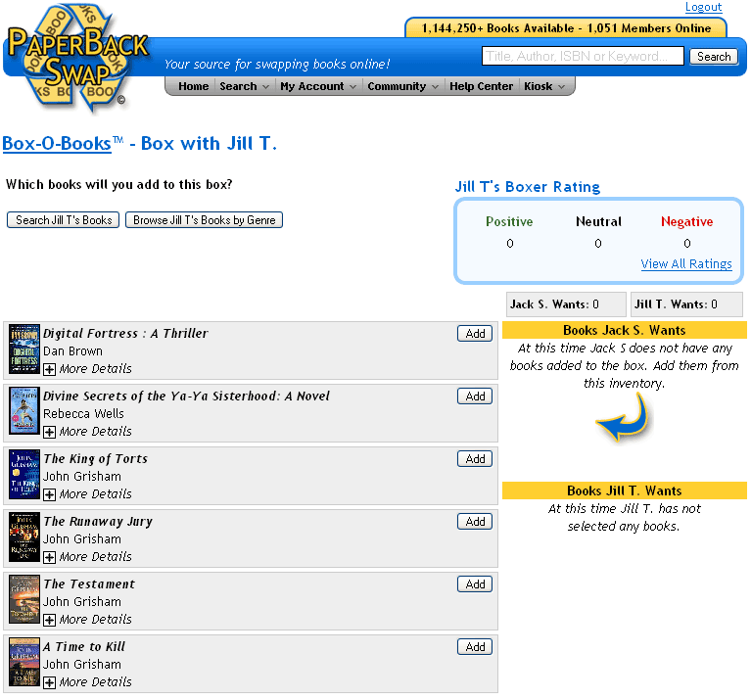Click the Logout link
The image size is (751, 700).
click(703, 7)
